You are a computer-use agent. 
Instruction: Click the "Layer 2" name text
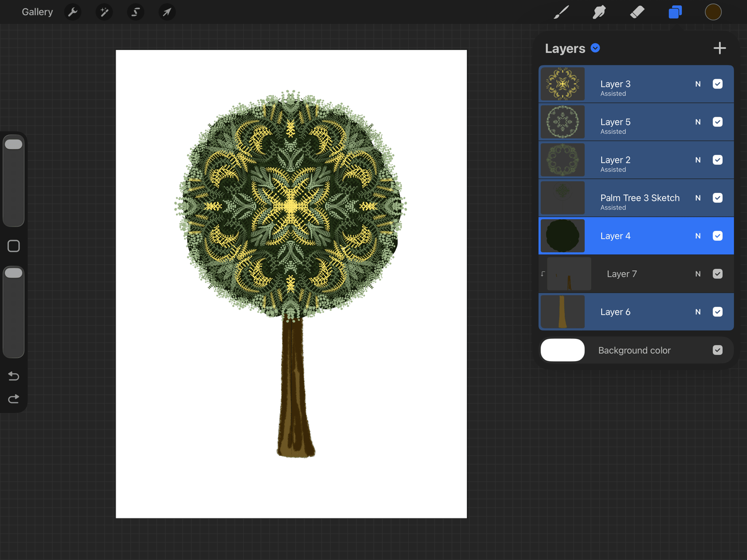tap(615, 160)
